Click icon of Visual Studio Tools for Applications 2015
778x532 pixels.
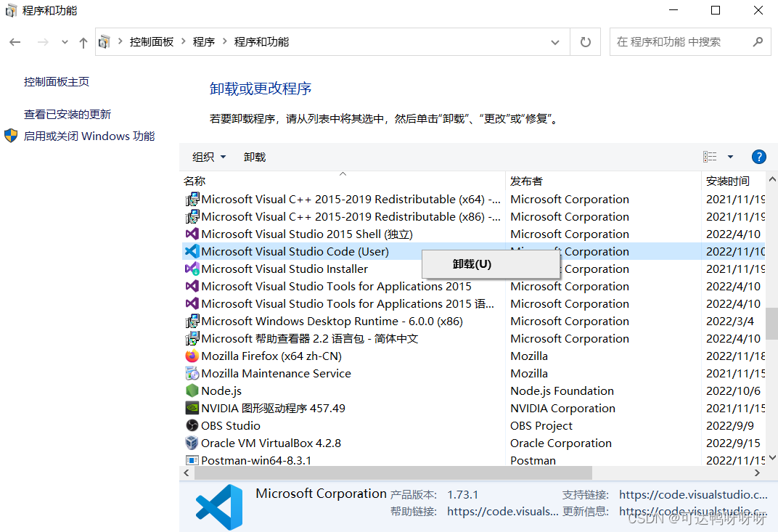coord(192,286)
